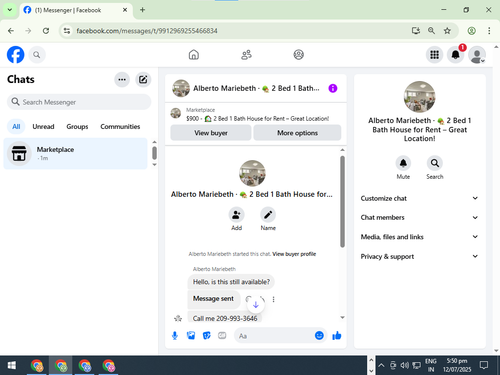The width and height of the screenshot is (500, 375).
Task: Select the All chats filter
Action: click(16, 127)
